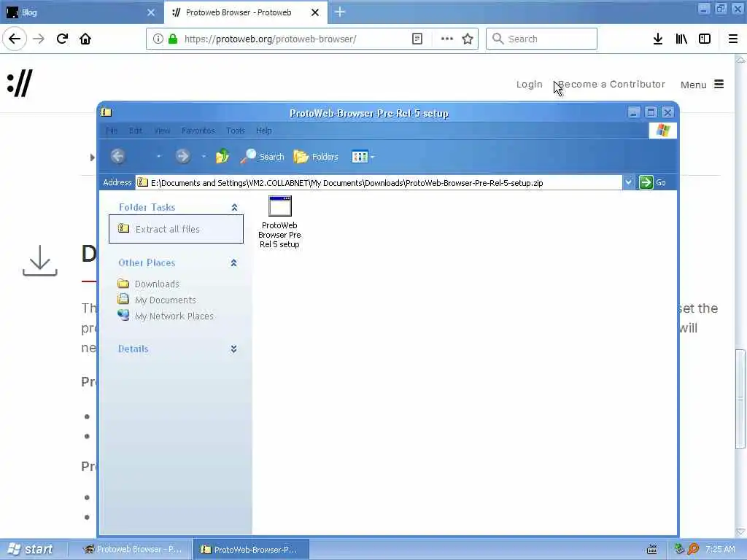This screenshot has width=747, height=560.
Task: Open the website Menu button
Action: click(703, 85)
